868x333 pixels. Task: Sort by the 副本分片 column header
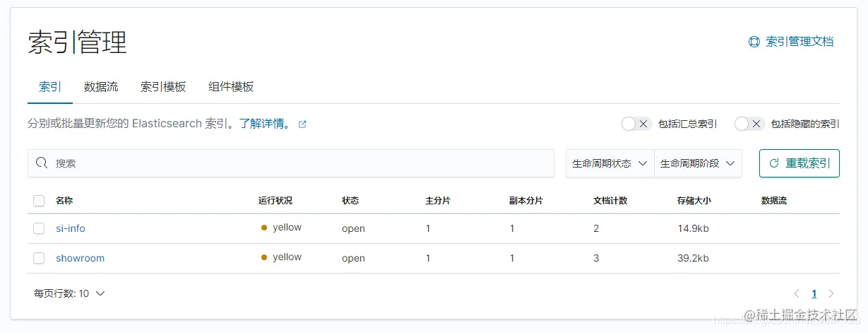point(526,201)
